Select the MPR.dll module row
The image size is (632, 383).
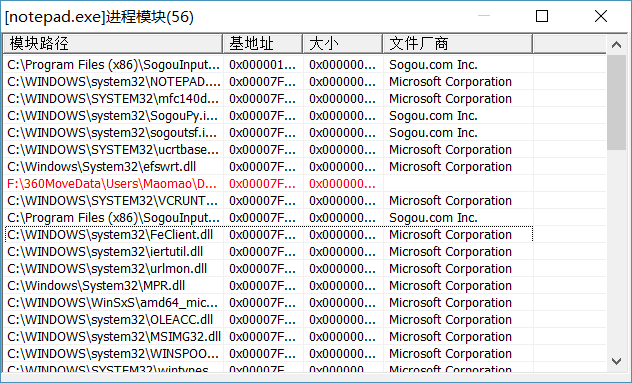tap(268, 285)
